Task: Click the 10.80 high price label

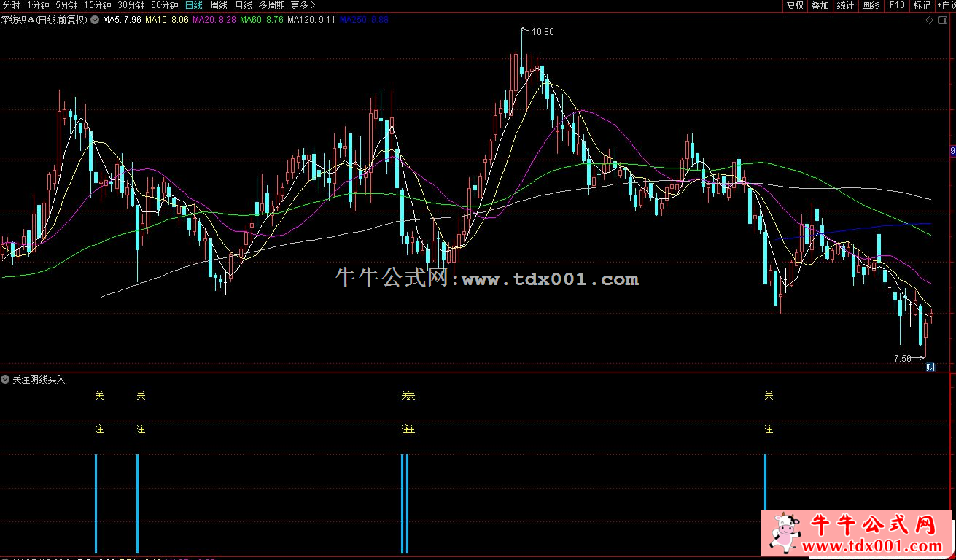Action: pos(543,32)
